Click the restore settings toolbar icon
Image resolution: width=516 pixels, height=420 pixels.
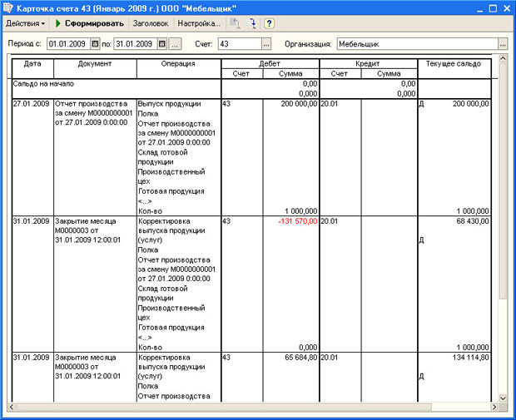235,23
